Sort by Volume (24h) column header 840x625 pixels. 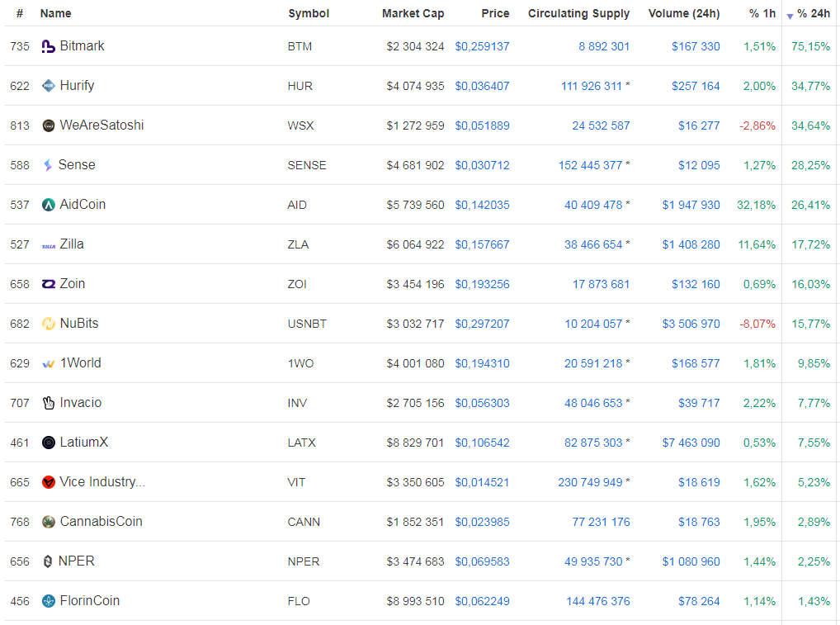coord(683,13)
